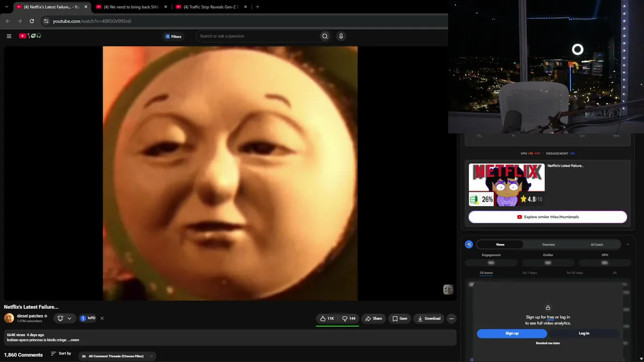Click the 'Remind me later' link
Image resolution: width=644 pixels, height=362 pixels.
pos(548,343)
